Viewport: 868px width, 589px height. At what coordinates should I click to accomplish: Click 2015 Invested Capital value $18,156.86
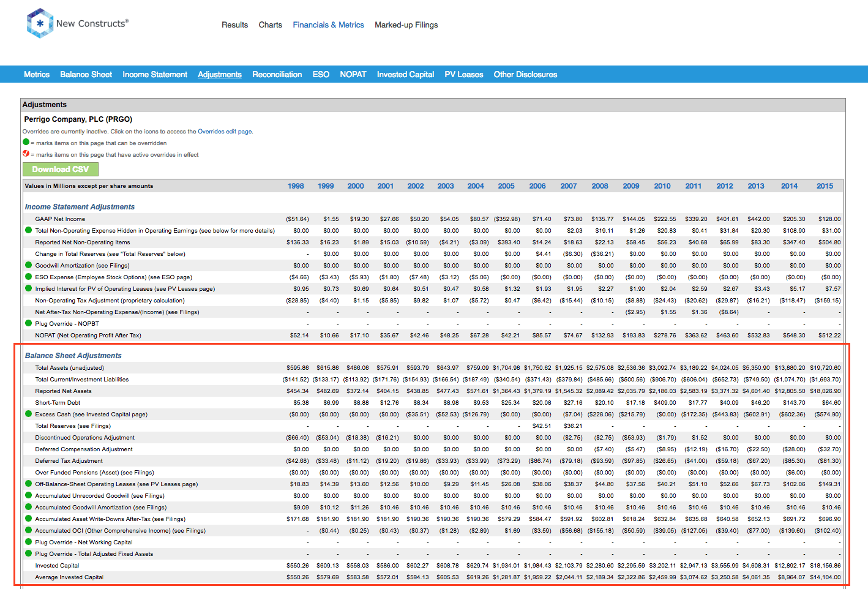tap(825, 566)
